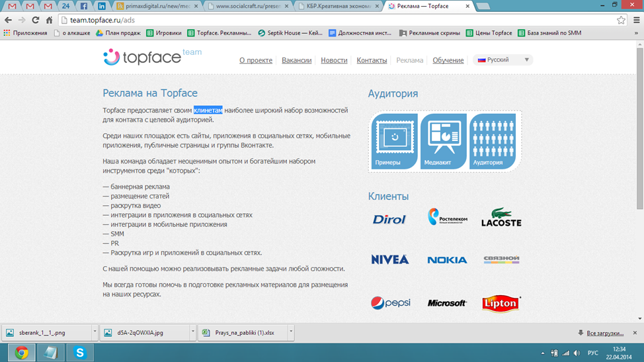Image resolution: width=644 pixels, height=362 pixels.
Task: Expand options for d5A-2qOWXIA.jpg download
Action: (x=192, y=331)
